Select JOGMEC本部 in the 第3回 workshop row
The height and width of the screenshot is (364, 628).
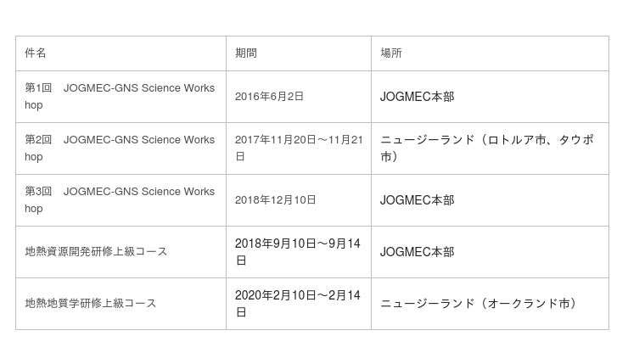pos(417,200)
